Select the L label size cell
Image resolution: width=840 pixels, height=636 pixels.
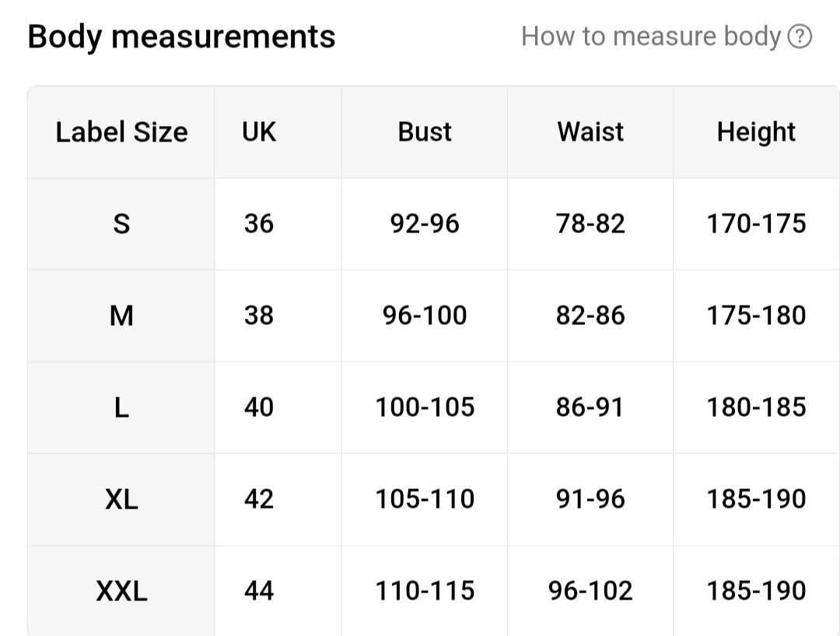click(x=121, y=408)
